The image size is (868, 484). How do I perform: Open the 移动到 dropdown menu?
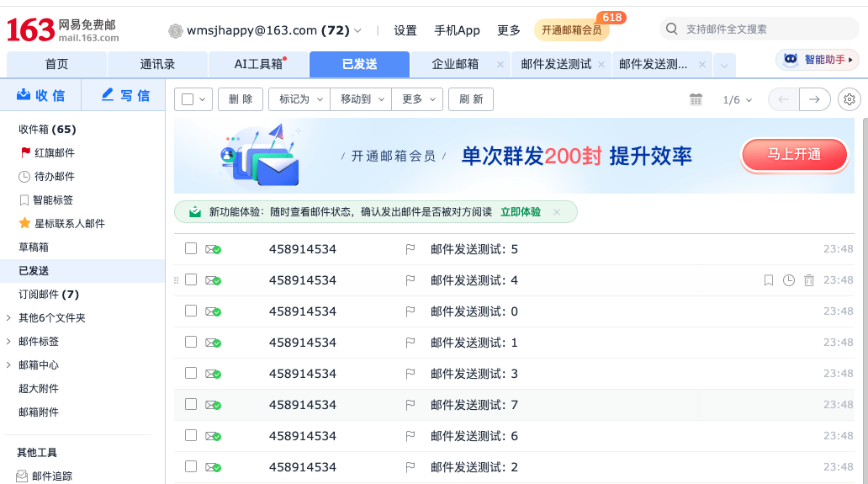coord(361,99)
